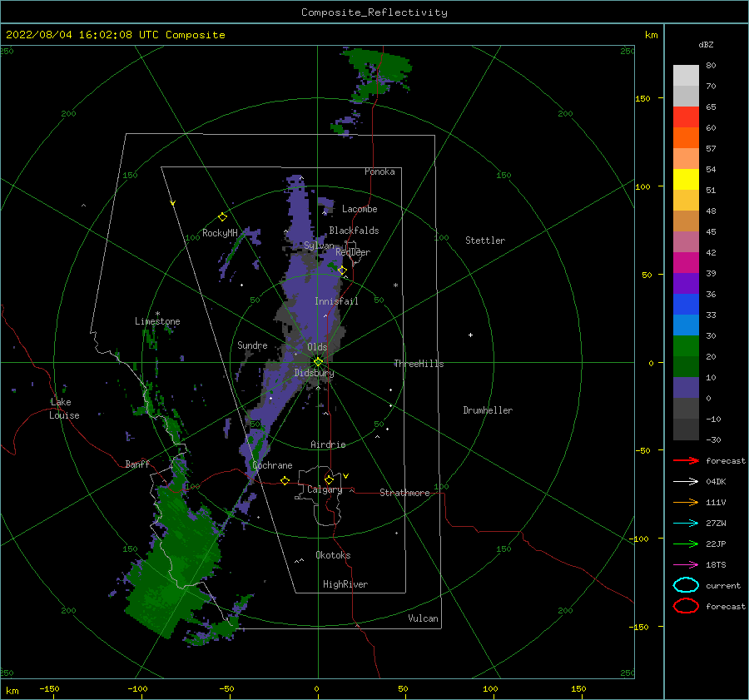Click the green 22JP arrow icon
The height and width of the screenshot is (700, 749).
(686, 544)
